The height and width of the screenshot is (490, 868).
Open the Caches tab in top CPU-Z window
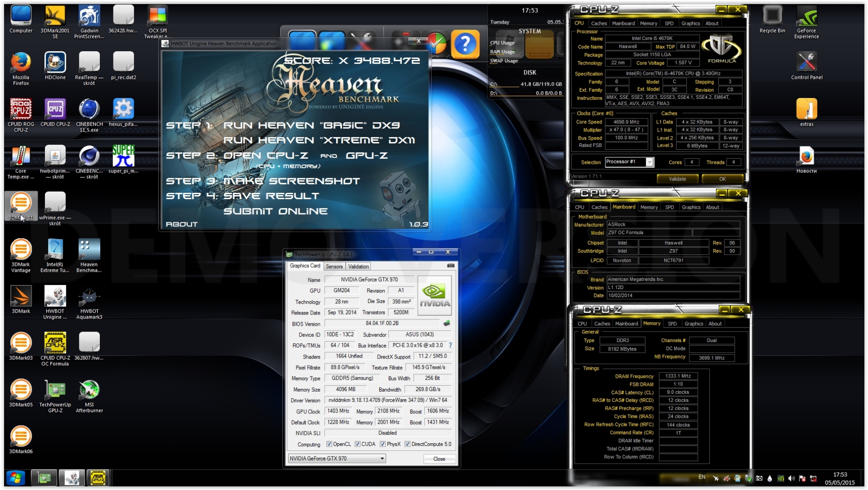coord(598,24)
